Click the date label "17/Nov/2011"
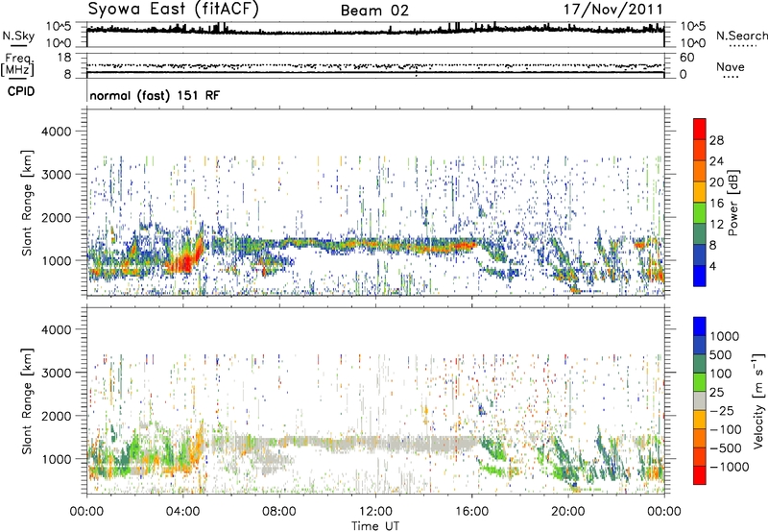This screenshot has width=768, height=532. pyautogui.click(x=613, y=10)
